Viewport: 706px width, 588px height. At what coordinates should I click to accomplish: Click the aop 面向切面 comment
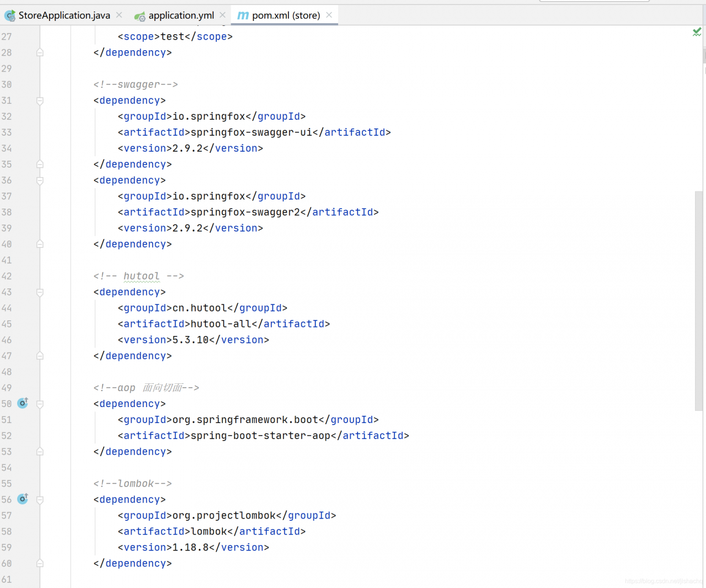tap(146, 388)
